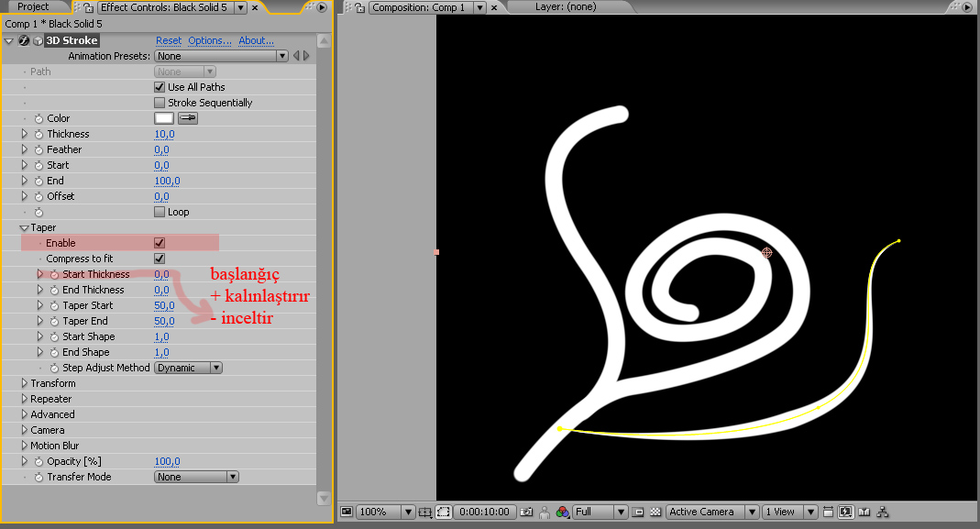The height and width of the screenshot is (529, 980).
Task: Enable the Stroke Sequentially checkbox
Action: coord(160,103)
